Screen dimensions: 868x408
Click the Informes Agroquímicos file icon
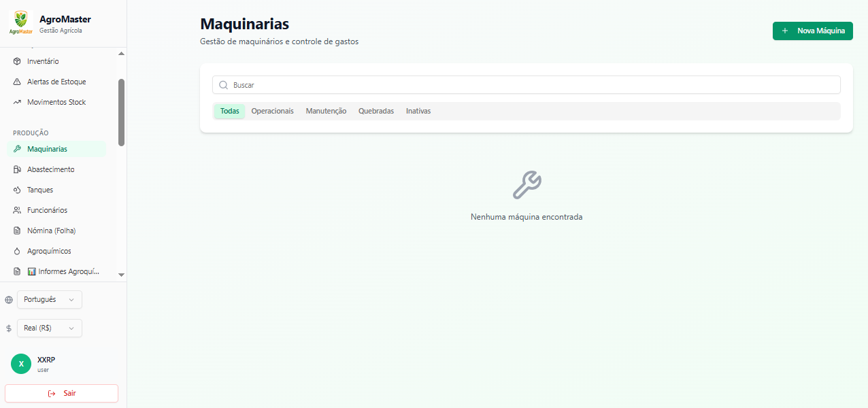[17, 271]
